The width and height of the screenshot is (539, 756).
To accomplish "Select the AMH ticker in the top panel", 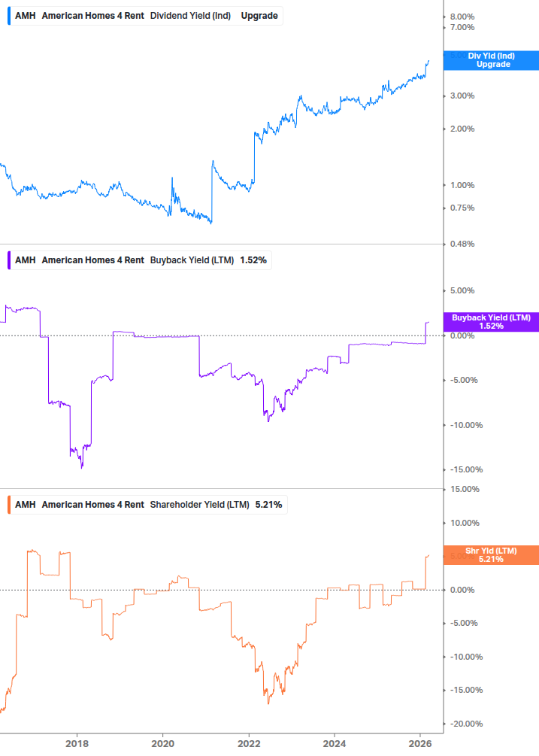I will pyautogui.click(x=24, y=14).
